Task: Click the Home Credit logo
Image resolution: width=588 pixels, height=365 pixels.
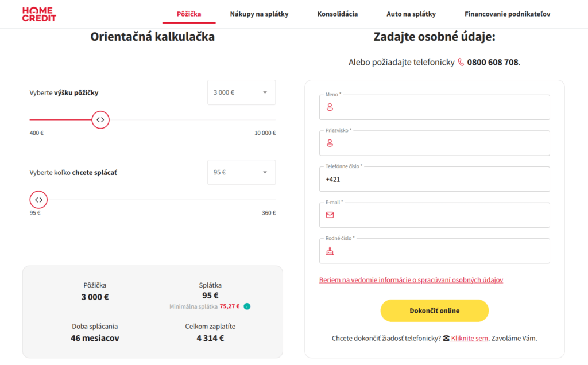Action: [38, 13]
